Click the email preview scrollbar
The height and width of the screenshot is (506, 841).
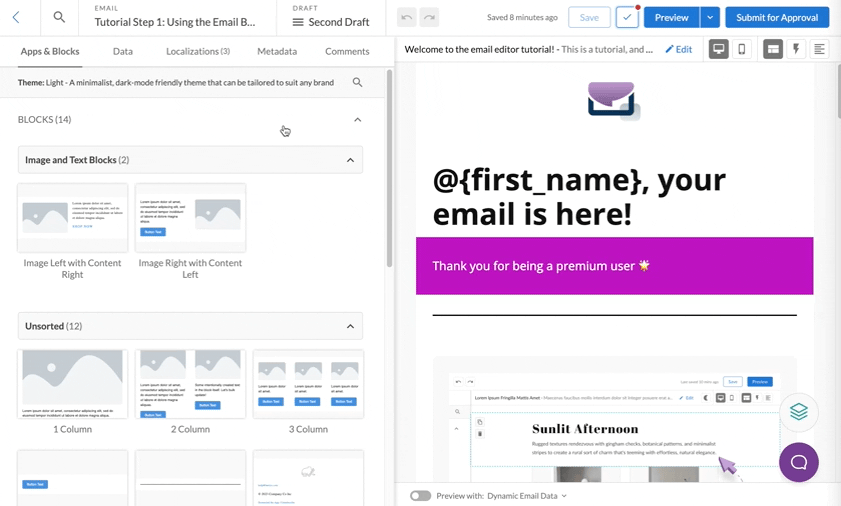click(x=838, y=90)
